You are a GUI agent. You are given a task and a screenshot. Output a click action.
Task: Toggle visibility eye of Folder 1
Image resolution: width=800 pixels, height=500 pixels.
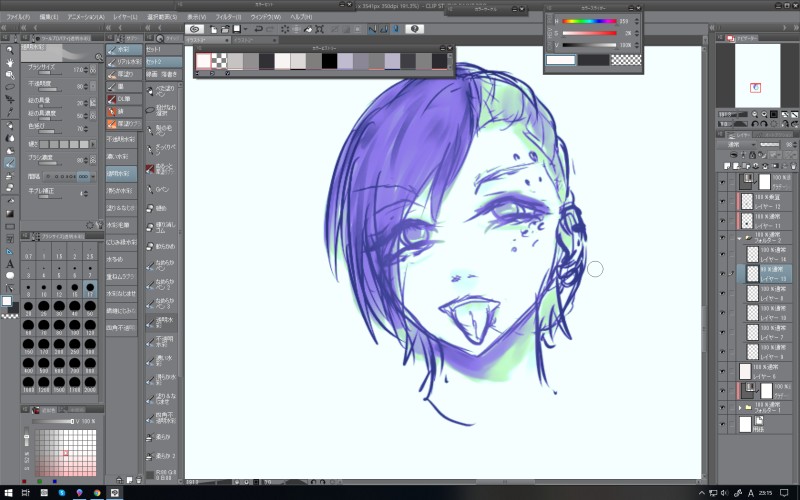[722, 408]
